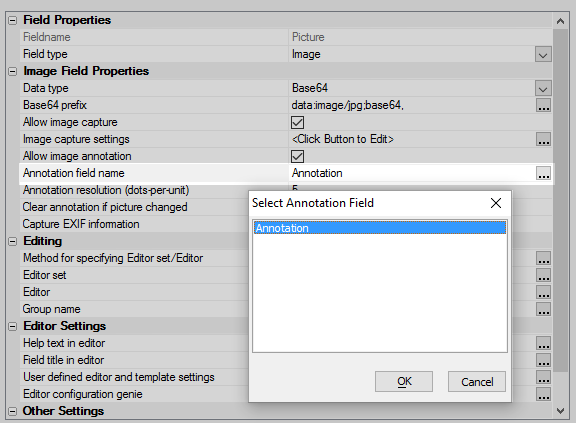Open Editor set ellipsis button
This screenshot has width=576, height=423.
pyautogui.click(x=543, y=275)
